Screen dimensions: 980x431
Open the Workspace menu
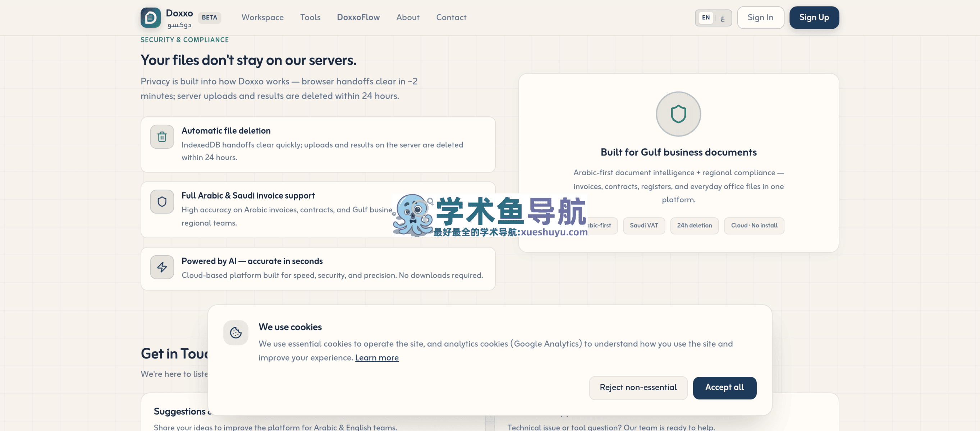point(262,18)
